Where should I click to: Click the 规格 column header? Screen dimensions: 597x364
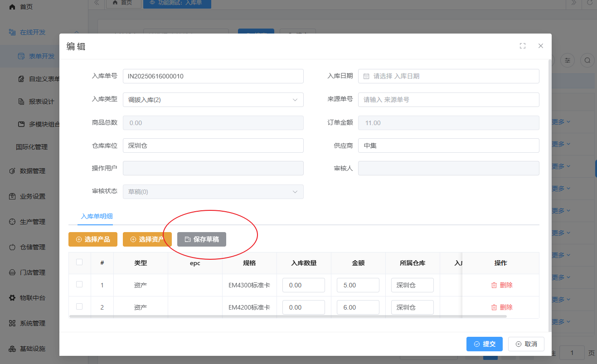pos(249,263)
